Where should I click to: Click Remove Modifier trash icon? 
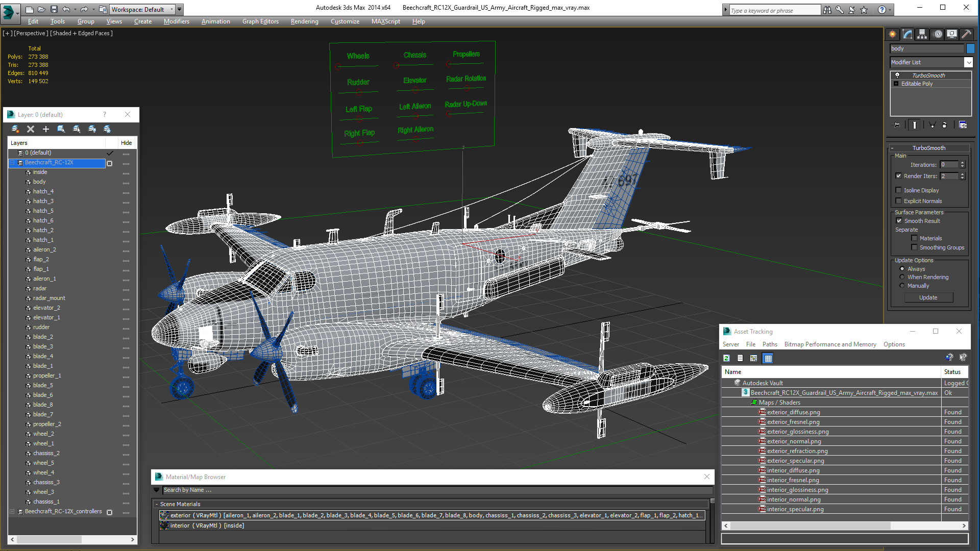tap(945, 125)
